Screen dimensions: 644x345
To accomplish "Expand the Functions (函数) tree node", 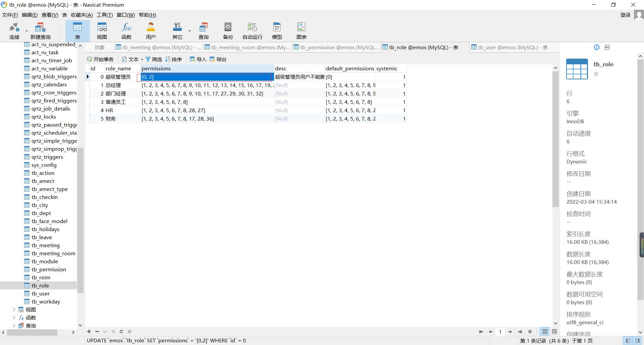I will pyautogui.click(x=14, y=318).
